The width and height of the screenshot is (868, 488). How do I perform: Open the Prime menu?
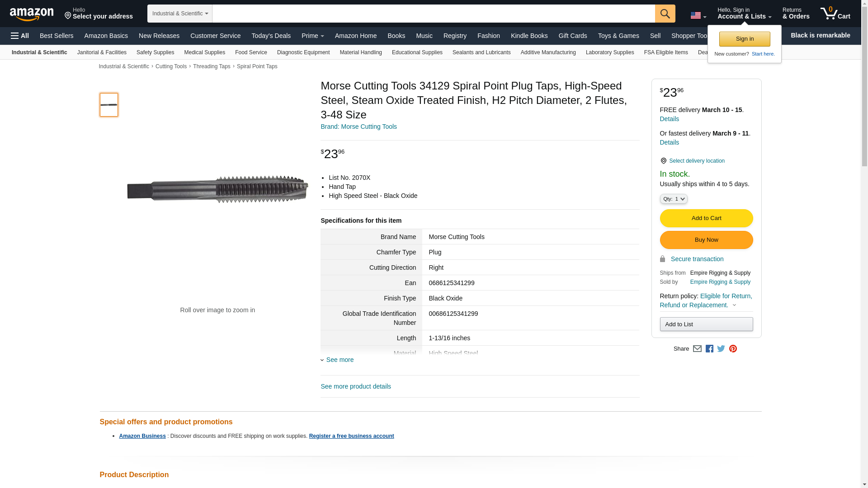click(x=312, y=36)
